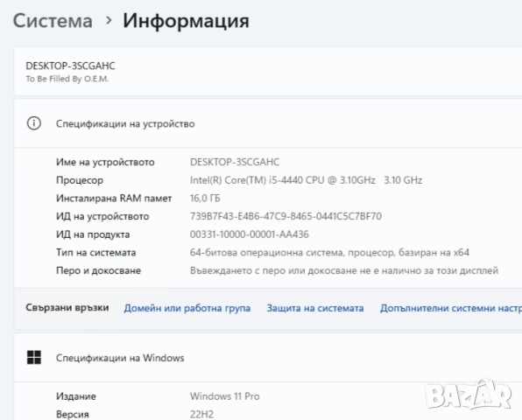
Task: Click DESKTOP-3SCGAHC value in device specifications
Action: (235, 162)
